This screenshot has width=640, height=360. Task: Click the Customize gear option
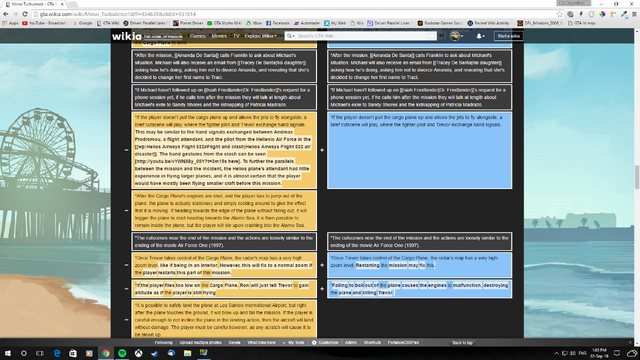325,343
